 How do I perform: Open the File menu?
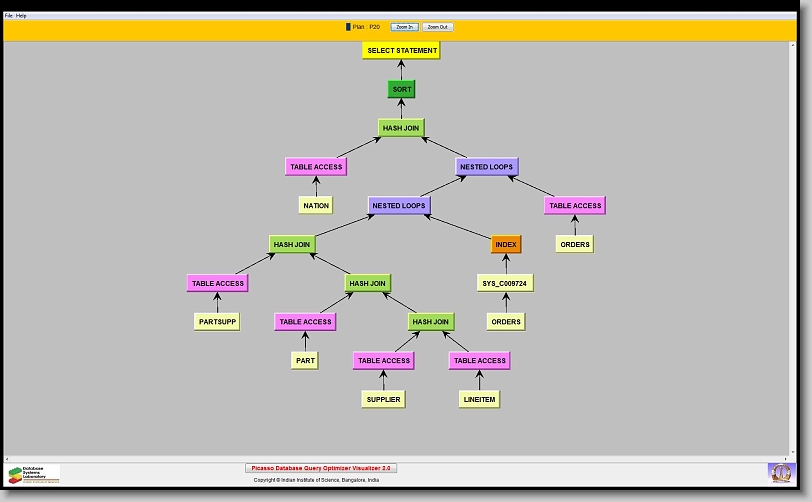(x=9, y=16)
